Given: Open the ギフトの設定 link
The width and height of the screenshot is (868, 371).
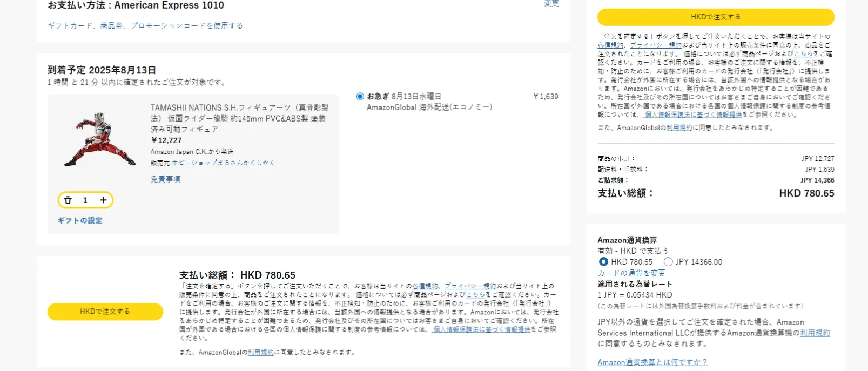Looking at the screenshot, I should click(80, 220).
